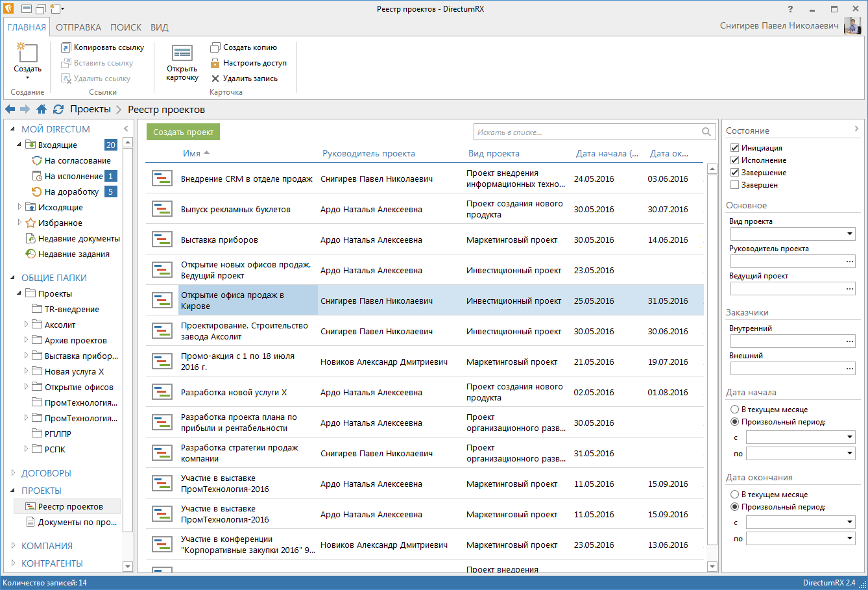
Task: Switch to the ВИД ribbon tab
Action: [160, 27]
